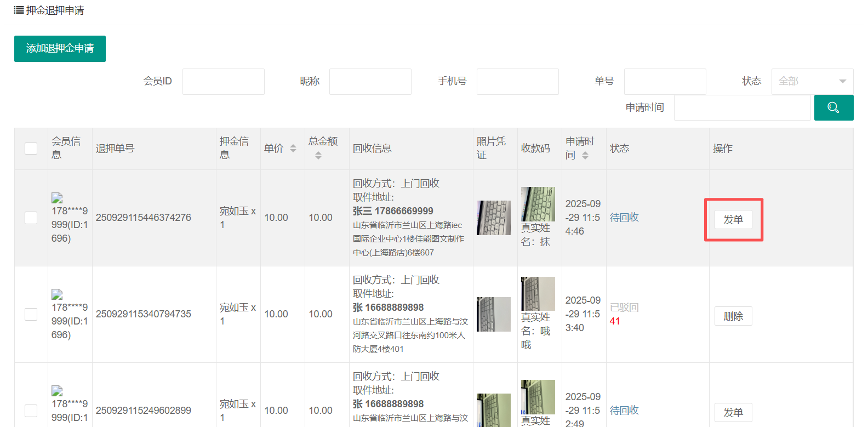
Task: Click 删除 button for rejected request
Action: [733, 316]
